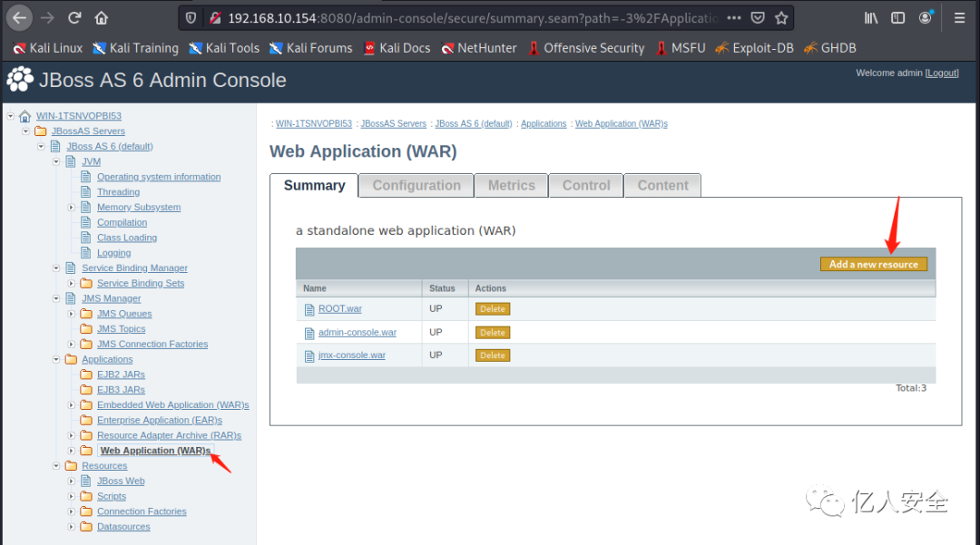
Task: Switch to the Metrics tab
Action: click(x=511, y=185)
